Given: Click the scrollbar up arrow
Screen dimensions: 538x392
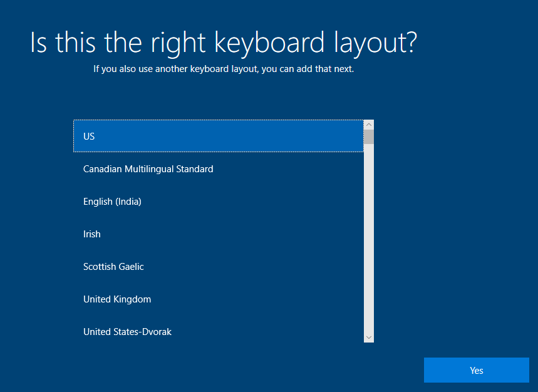Looking at the screenshot, I should coord(369,125).
